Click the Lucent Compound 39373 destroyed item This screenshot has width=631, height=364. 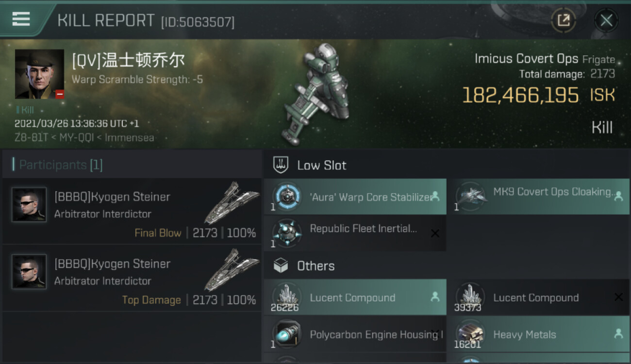pyautogui.click(x=538, y=297)
